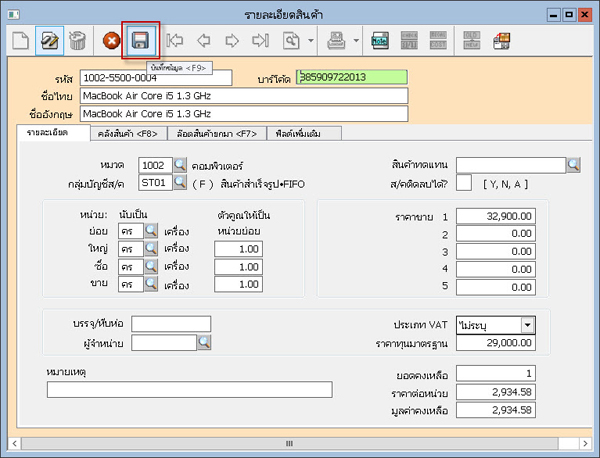The height and width of the screenshot is (458, 600).
Task: Click the ราคาขาย 2 price field
Action: (x=496, y=233)
